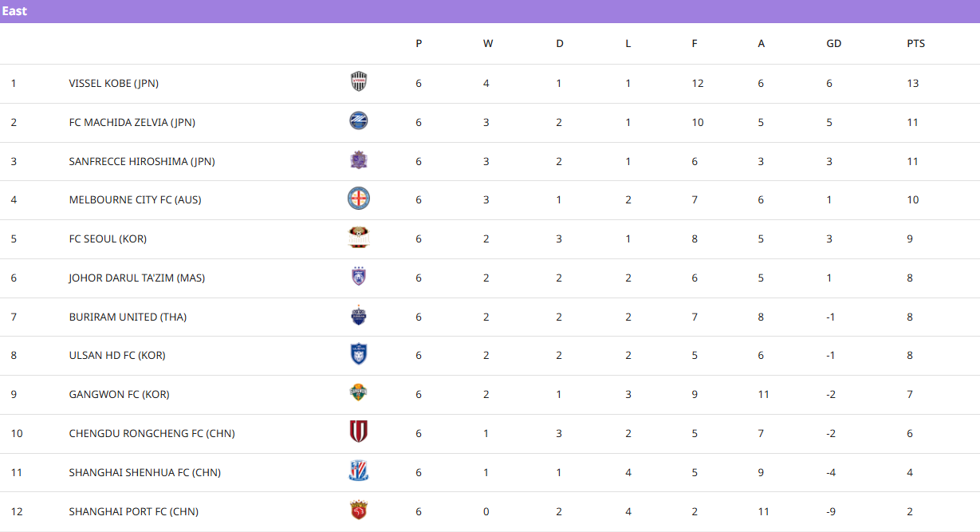
Task: Click the Gangwon FC club crest
Action: tap(359, 393)
